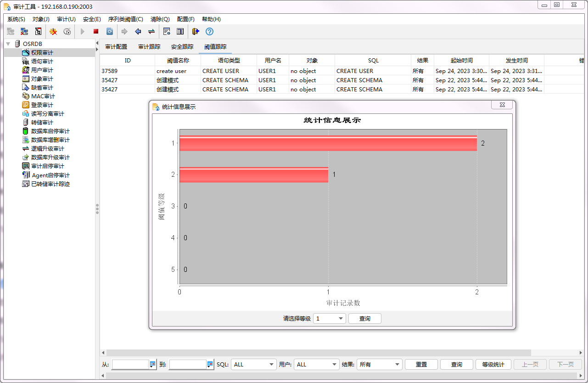Click 查询 button in statistics dialog

click(364, 319)
